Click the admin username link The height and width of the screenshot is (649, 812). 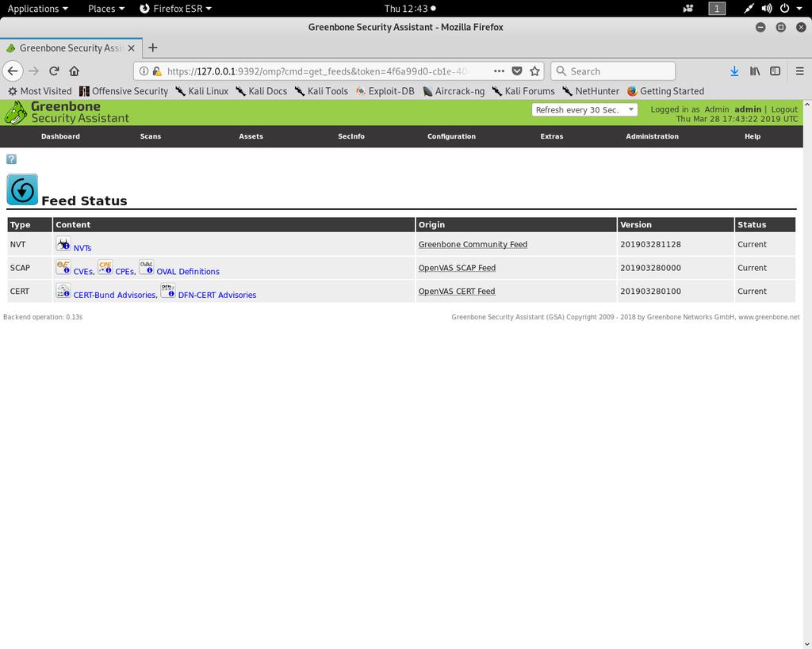pyautogui.click(x=748, y=109)
